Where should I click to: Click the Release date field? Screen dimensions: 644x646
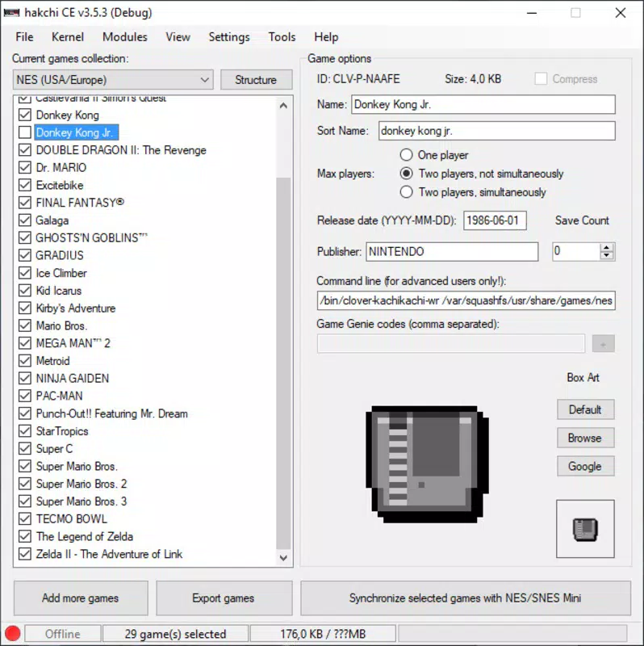(x=495, y=220)
